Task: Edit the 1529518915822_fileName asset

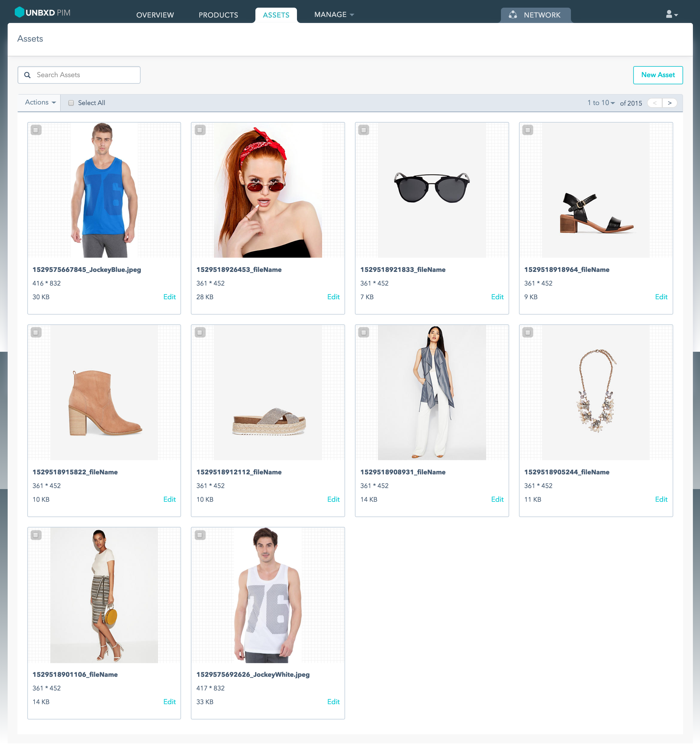Action: click(x=170, y=499)
